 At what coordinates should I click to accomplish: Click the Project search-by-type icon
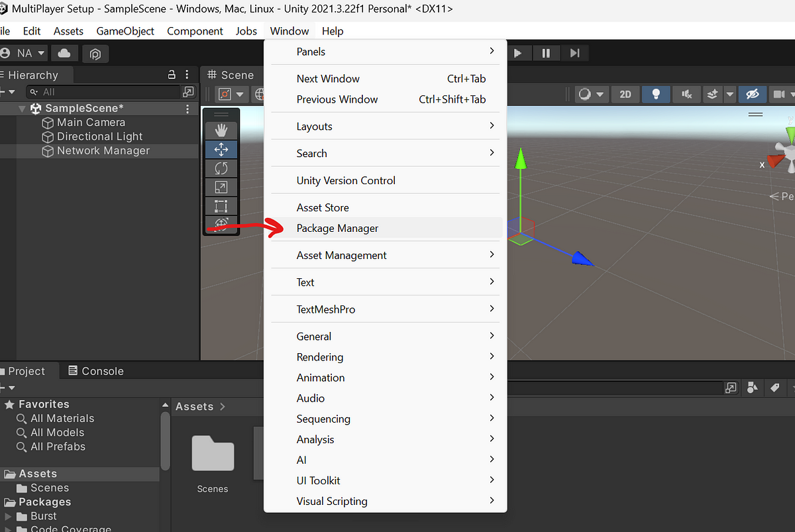click(753, 387)
